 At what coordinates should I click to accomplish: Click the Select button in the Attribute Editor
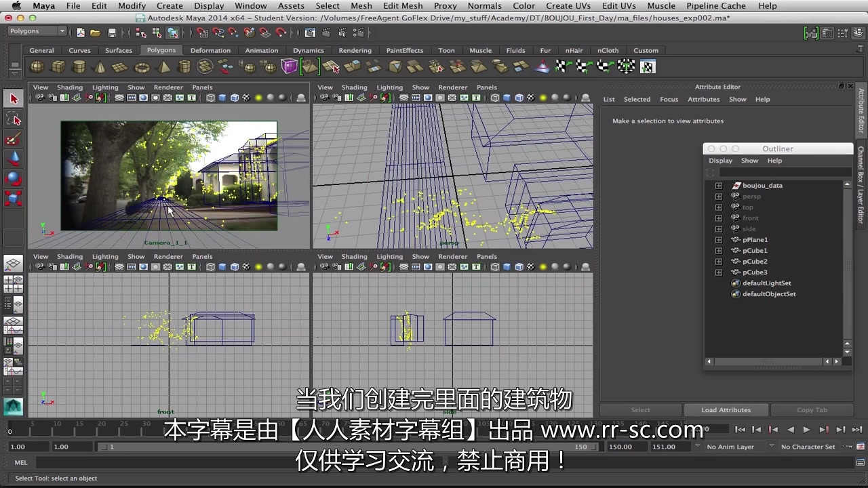(x=640, y=409)
